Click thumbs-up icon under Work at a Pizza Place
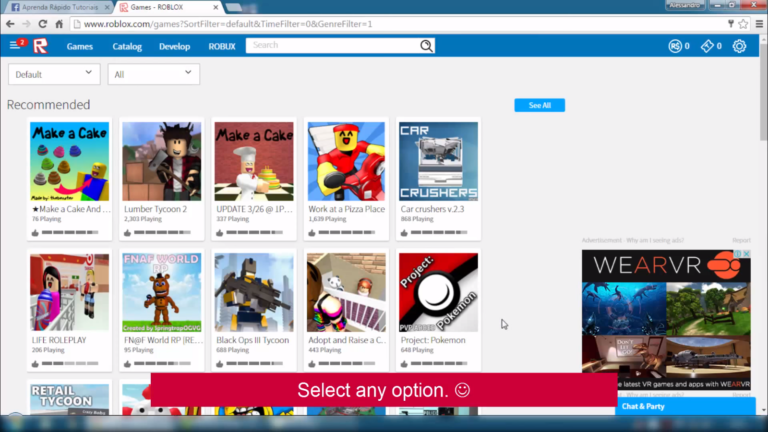 (x=312, y=233)
